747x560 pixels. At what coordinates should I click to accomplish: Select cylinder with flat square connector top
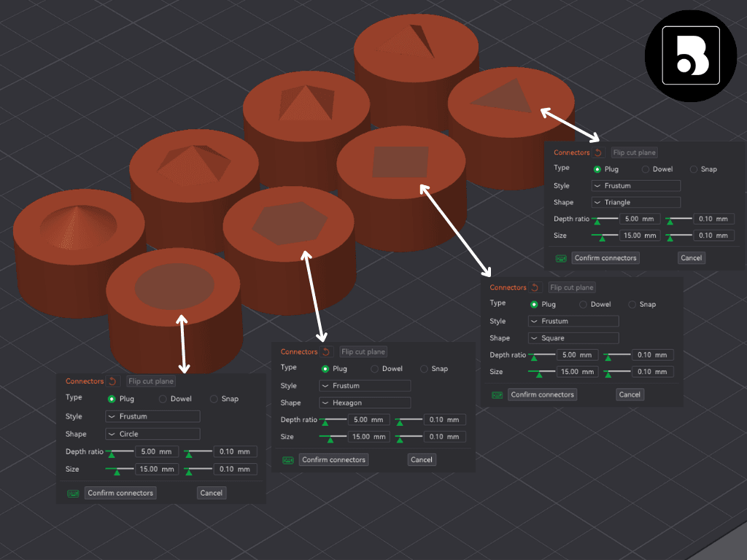point(401,190)
